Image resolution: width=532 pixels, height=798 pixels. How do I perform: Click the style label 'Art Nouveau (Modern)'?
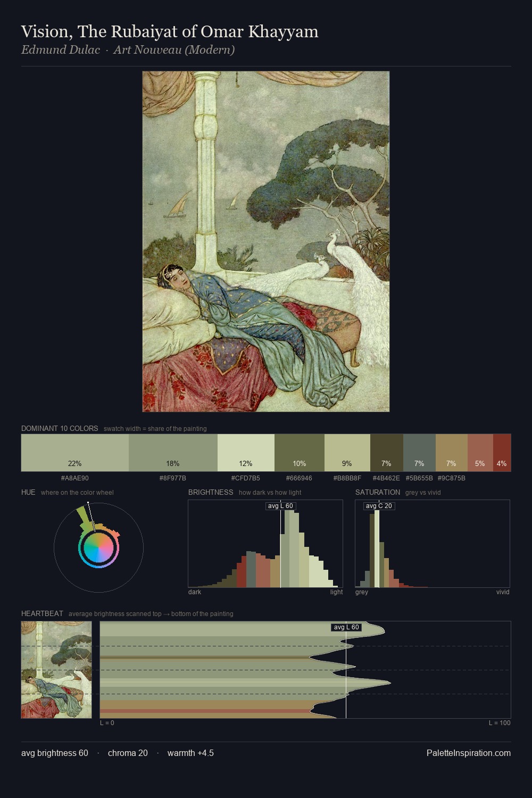174,50
